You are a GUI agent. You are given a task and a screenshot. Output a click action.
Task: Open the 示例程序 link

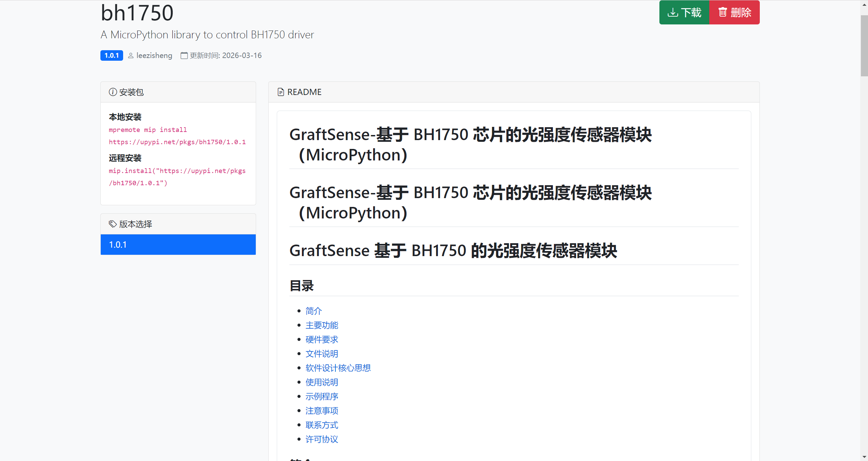322,396
